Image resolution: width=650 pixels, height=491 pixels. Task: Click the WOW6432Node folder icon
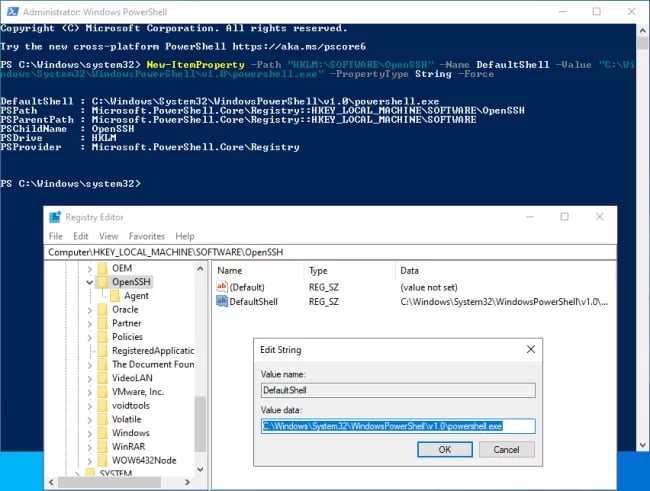coord(102,460)
